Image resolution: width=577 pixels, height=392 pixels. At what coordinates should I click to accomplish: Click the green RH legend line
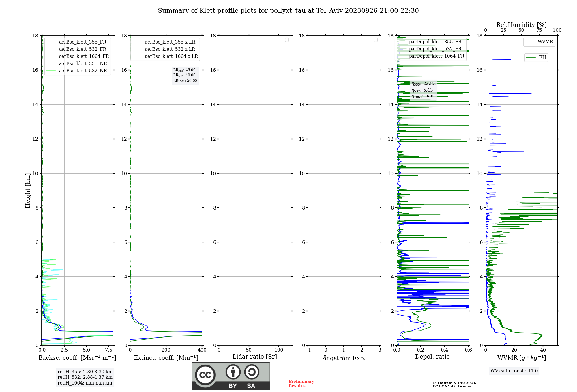[531, 57]
